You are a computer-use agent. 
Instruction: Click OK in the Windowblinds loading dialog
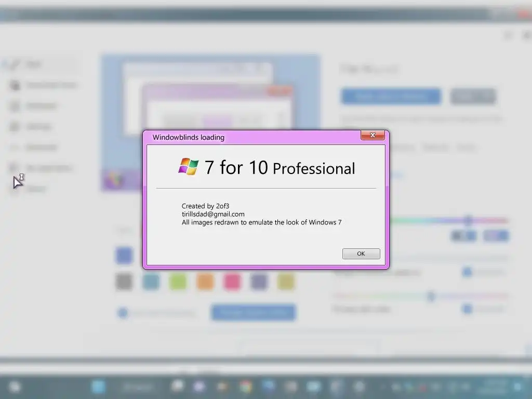click(x=361, y=254)
